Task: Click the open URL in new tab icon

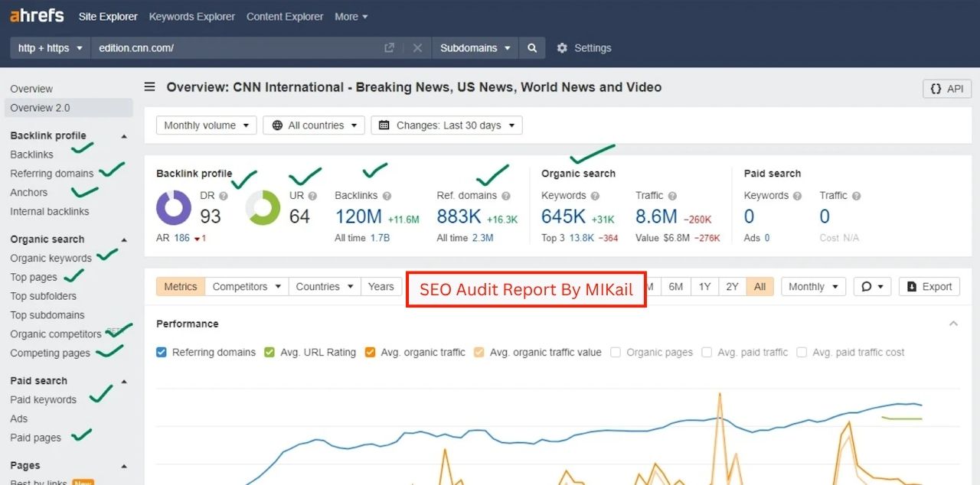Action: 389,47
